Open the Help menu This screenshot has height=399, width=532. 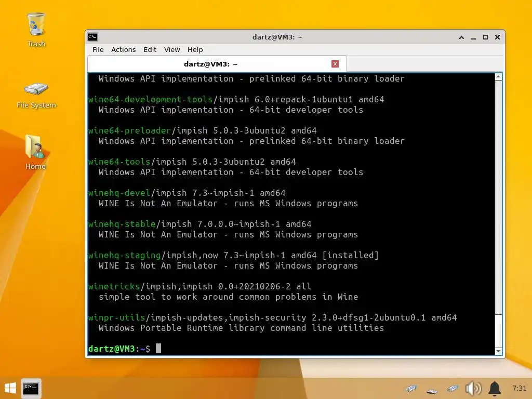click(195, 49)
